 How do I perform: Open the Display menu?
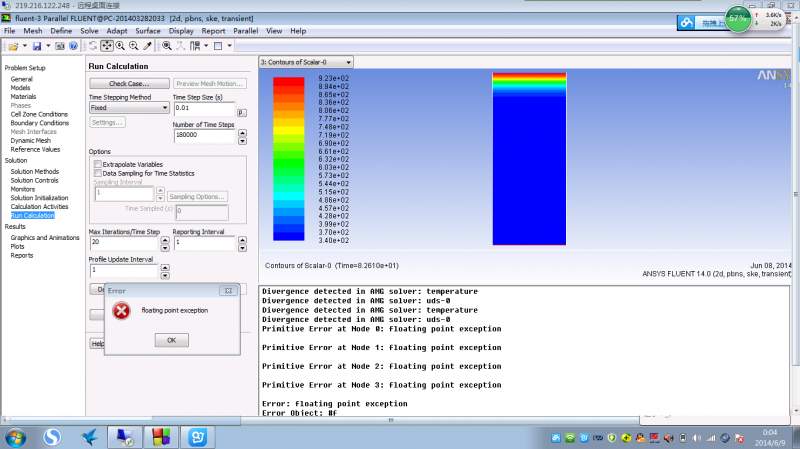tap(181, 31)
